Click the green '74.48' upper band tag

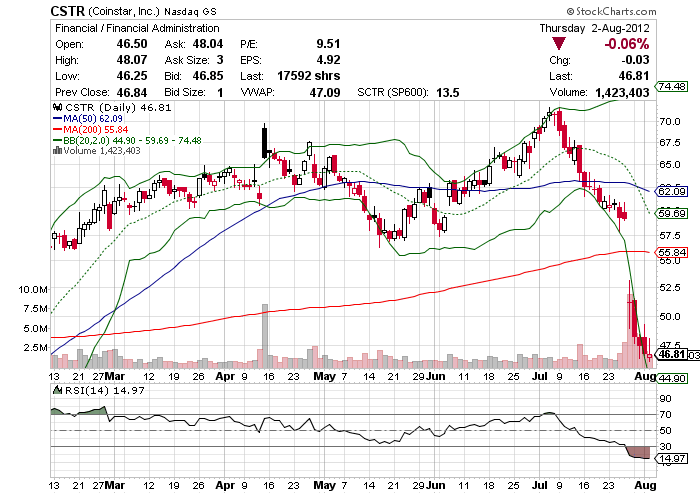pyautogui.click(x=672, y=86)
